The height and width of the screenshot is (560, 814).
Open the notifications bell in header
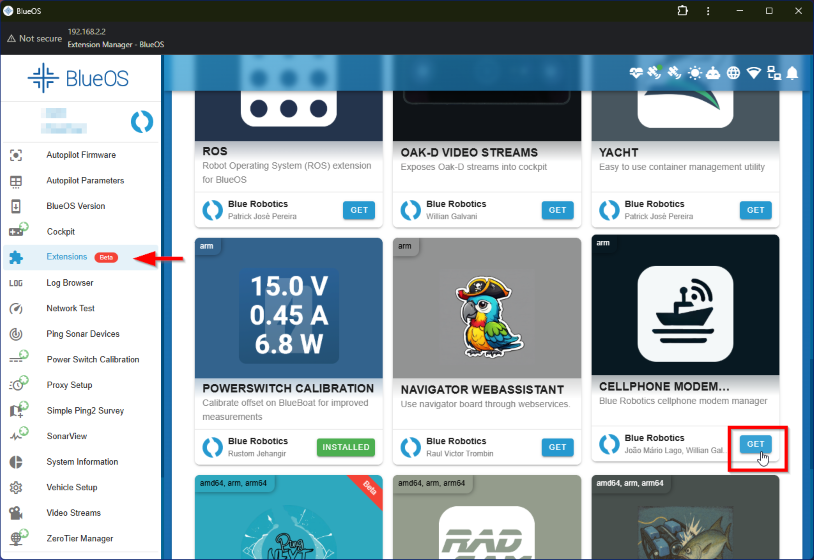(792, 73)
